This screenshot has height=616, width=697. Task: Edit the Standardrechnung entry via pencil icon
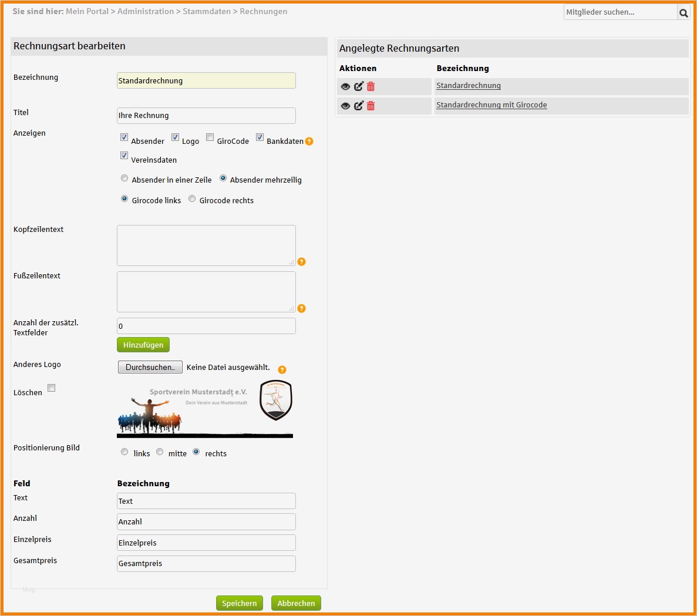point(359,86)
